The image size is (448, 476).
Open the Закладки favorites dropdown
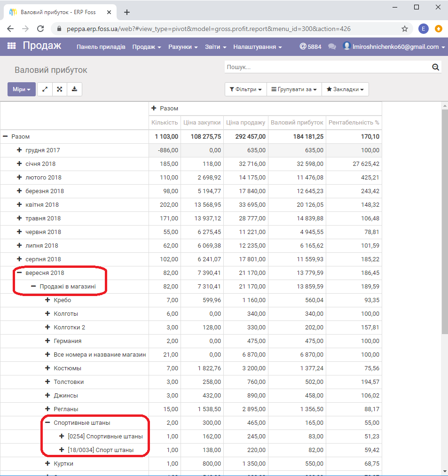point(345,89)
